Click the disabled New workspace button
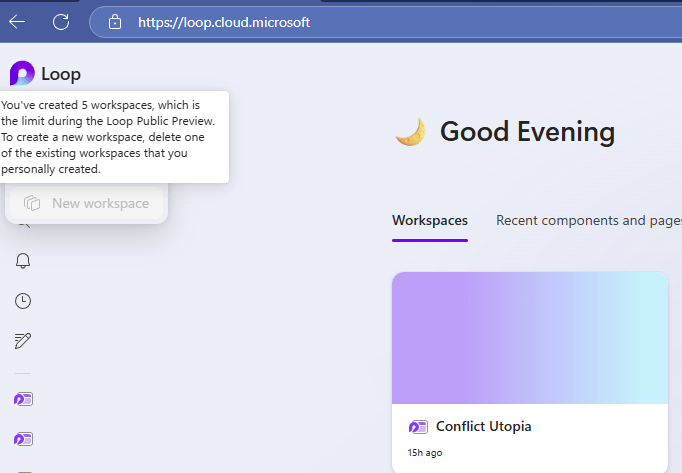 point(87,203)
